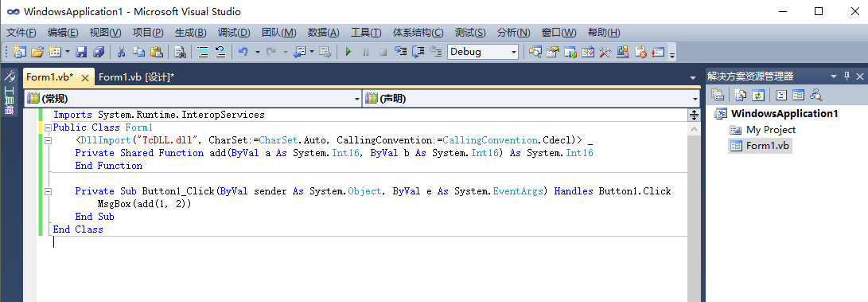
Task: Click Refresh icon in Solution Explorer toolbar
Action: tap(757, 95)
